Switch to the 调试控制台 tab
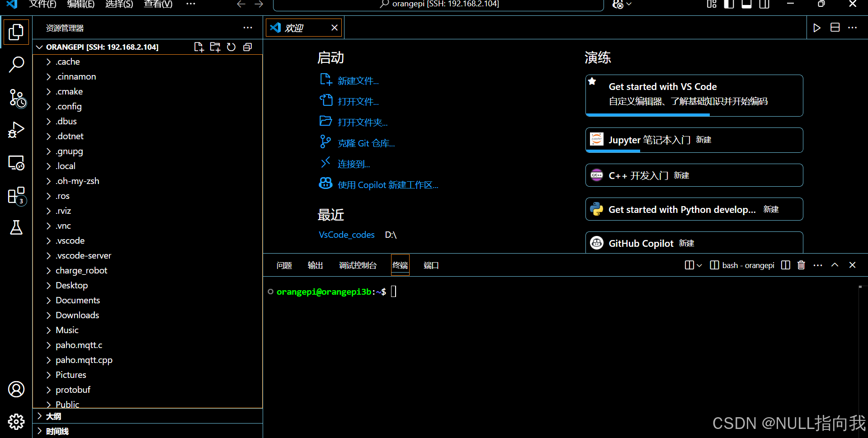The width and height of the screenshot is (868, 438). click(358, 265)
